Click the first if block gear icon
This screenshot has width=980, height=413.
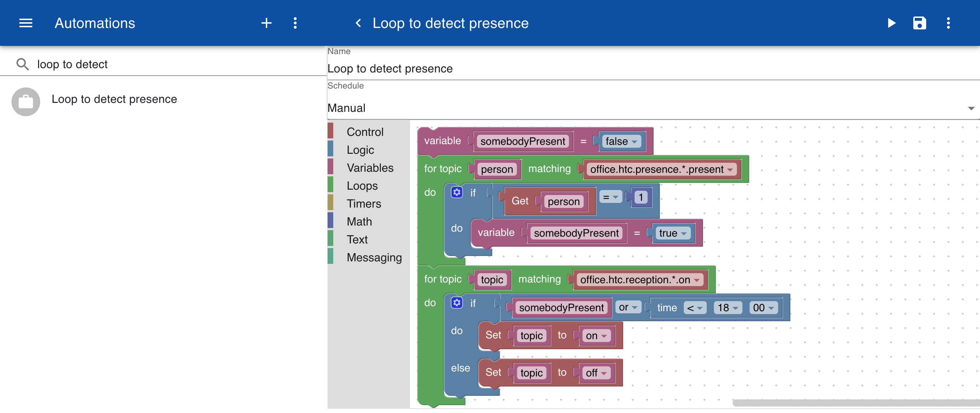457,193
